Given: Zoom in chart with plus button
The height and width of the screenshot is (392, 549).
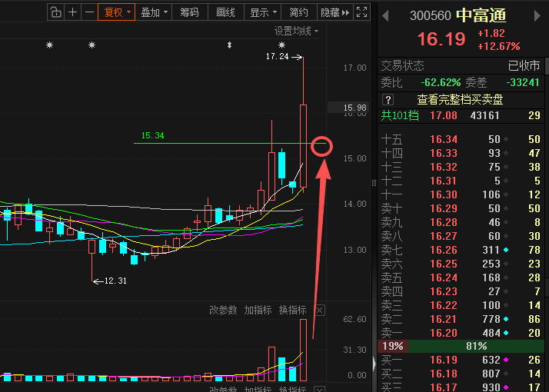Looking at the screenshot, I should [x=72, y=12].
